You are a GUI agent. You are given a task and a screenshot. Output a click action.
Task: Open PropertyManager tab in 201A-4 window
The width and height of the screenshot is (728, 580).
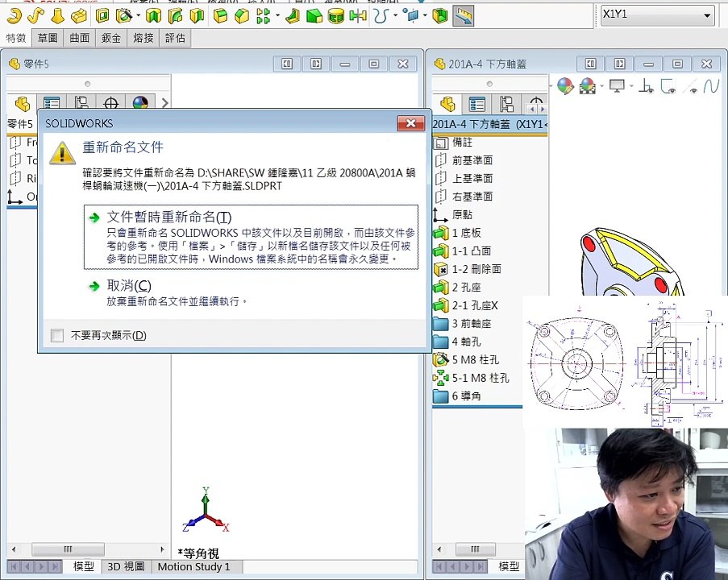[476, 104]
